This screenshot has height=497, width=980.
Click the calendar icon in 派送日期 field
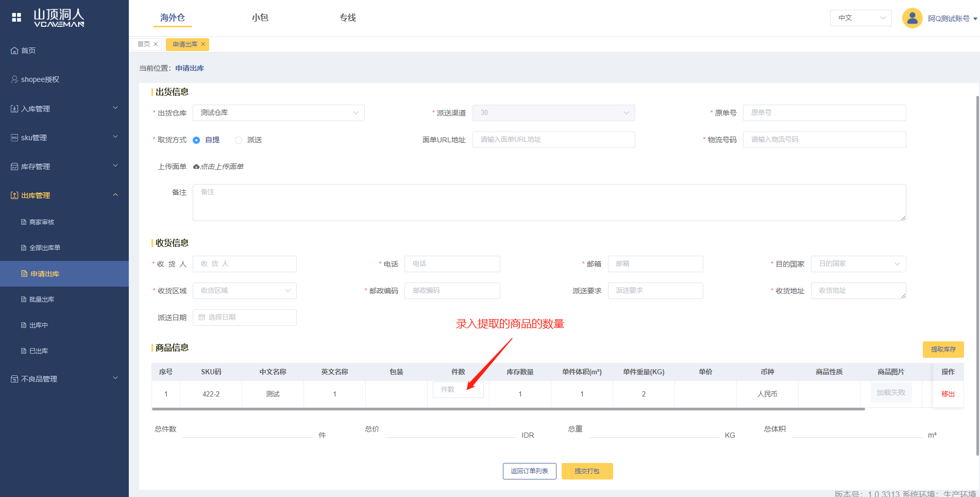pos(202,318)
